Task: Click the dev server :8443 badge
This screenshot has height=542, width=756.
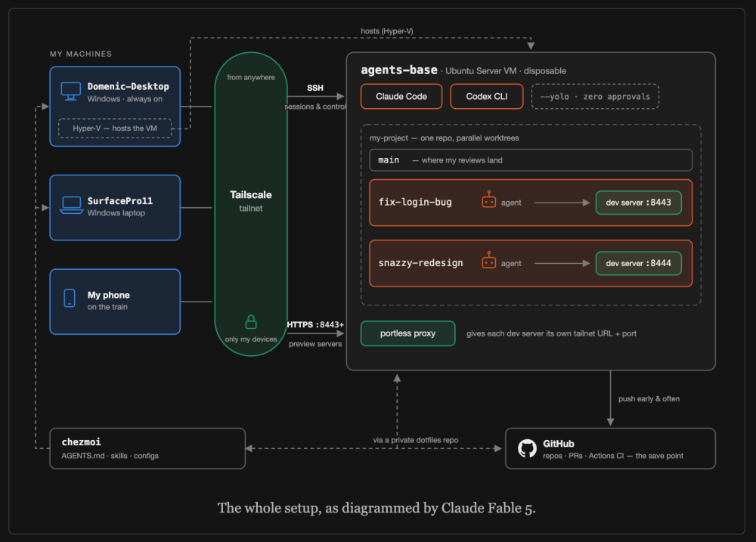Action: 638,203
